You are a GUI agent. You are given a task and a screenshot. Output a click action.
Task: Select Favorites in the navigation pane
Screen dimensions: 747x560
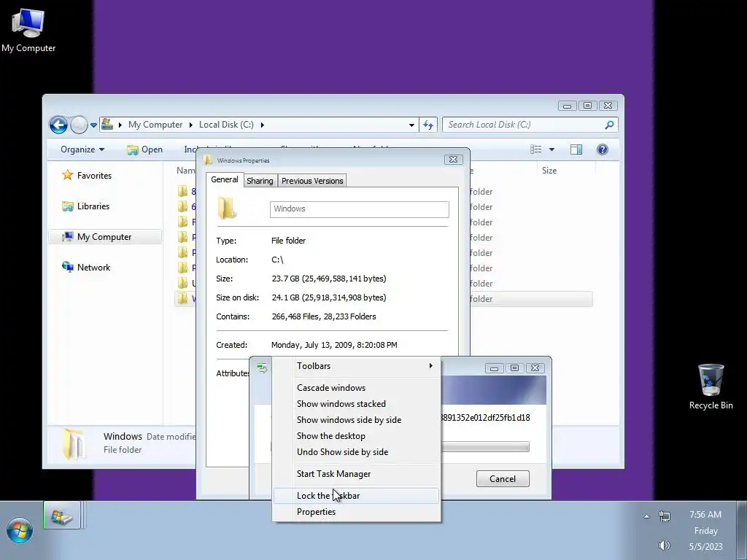point(87,175)
